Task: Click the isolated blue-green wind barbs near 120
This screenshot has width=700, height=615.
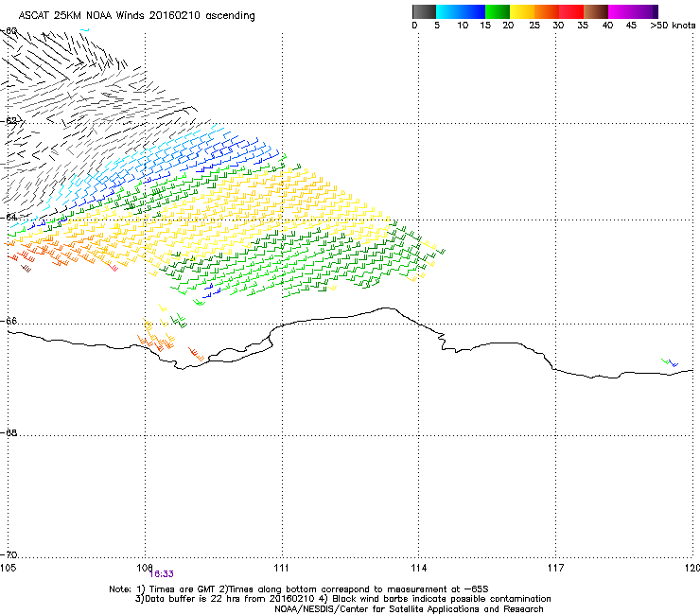Action: click(670, 362)
